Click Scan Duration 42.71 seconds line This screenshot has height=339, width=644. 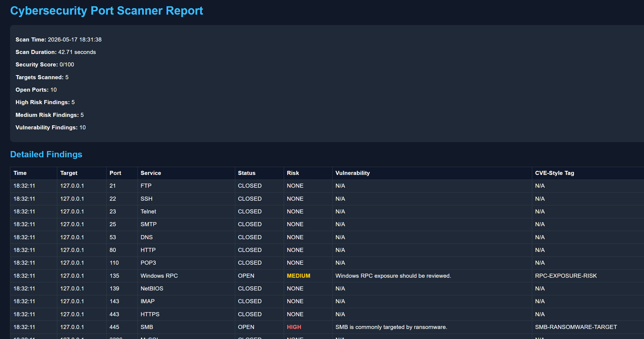[56, 52]
